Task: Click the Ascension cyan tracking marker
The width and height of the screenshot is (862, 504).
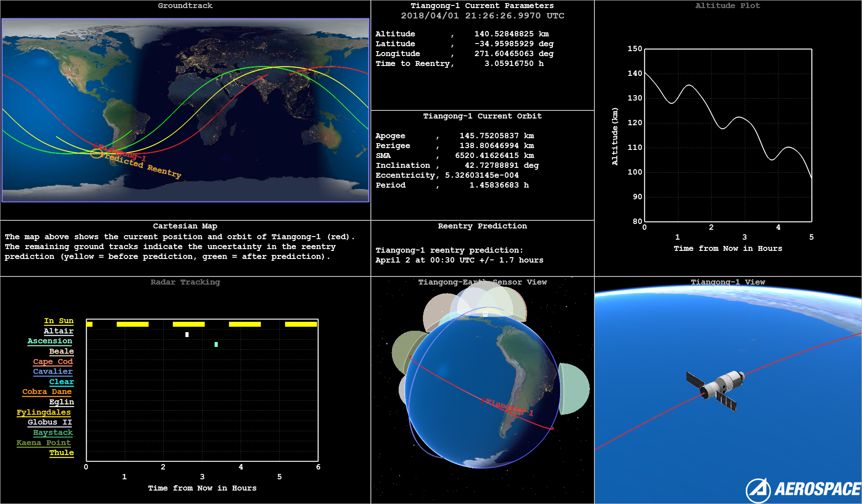Action: [x=216, y=344]
